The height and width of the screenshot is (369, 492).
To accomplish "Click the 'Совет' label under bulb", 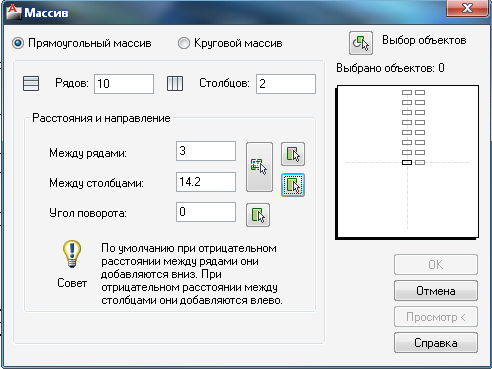I will (72, 283).
